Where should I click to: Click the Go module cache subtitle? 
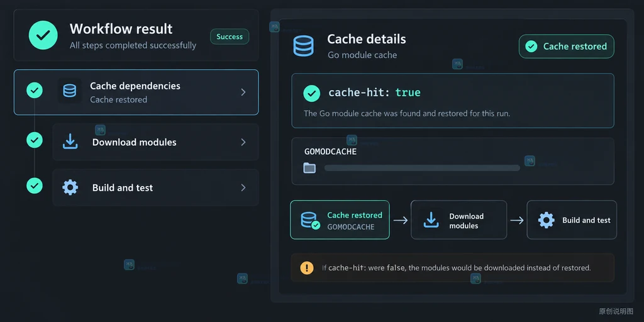pos(362,55)
